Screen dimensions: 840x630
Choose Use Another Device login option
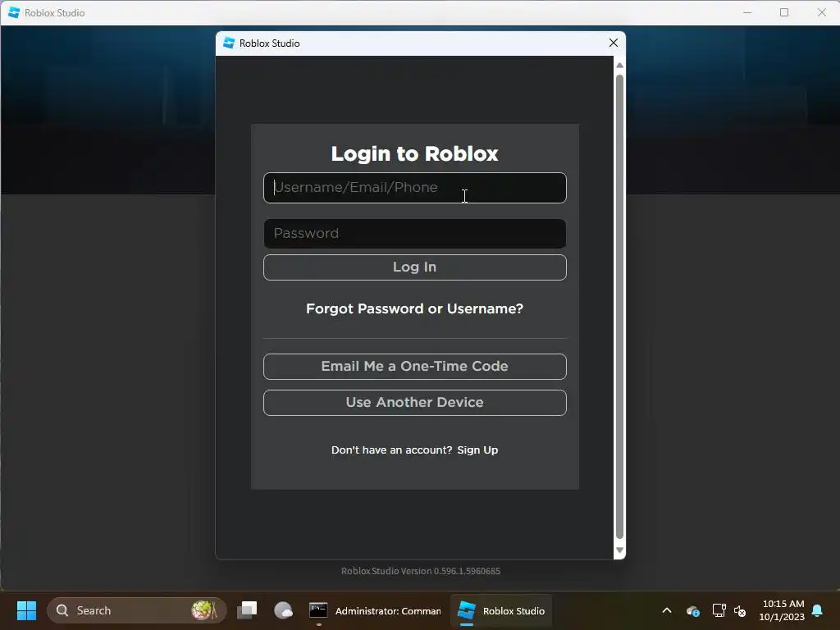(414, 402)
